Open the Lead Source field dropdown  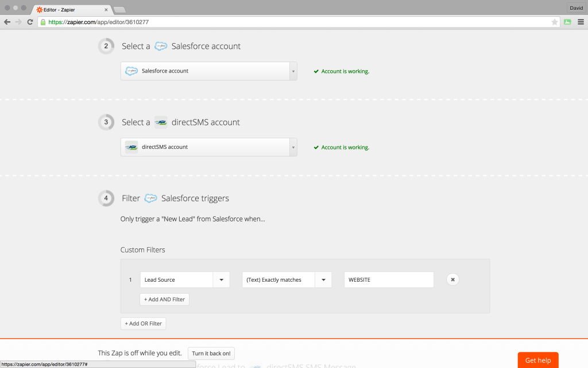(185, 280)
